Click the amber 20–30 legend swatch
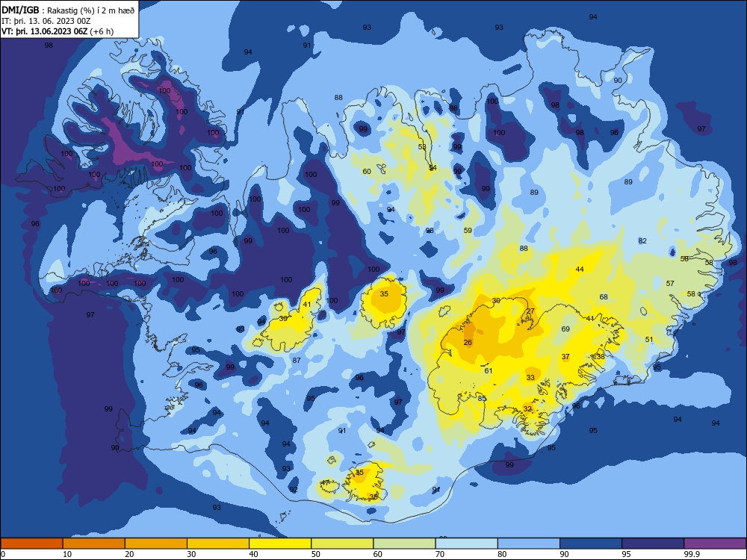747x560 pixels. 156,544
